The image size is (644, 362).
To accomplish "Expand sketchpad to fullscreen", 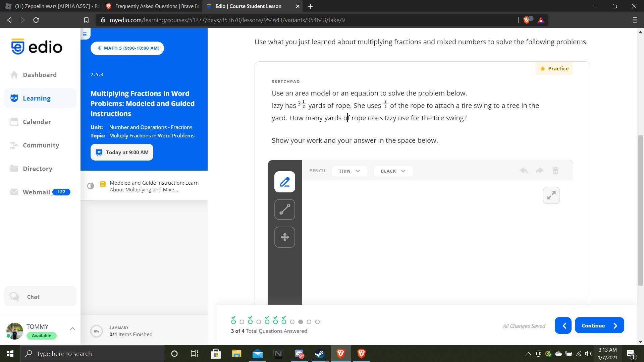I will coord(551,195).
